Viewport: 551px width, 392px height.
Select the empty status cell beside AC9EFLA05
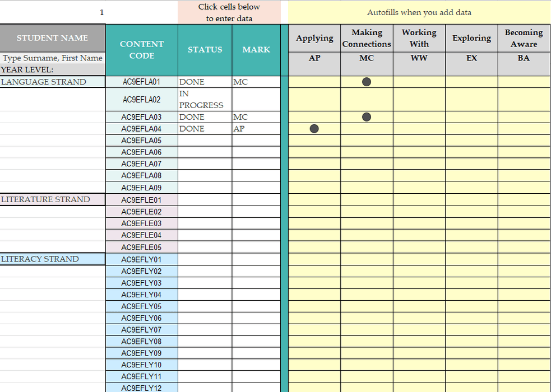point(205,141)
